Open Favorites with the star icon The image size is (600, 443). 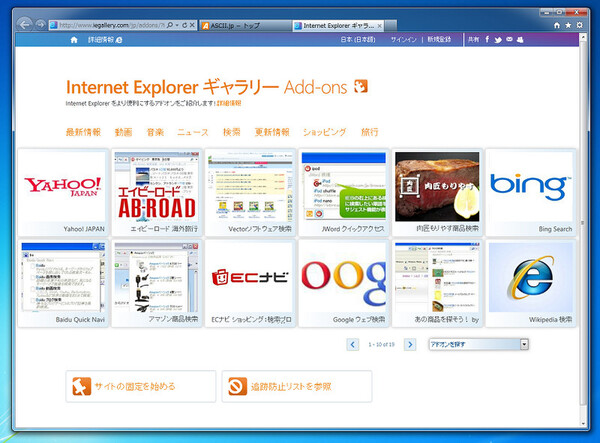pos(568,25)
